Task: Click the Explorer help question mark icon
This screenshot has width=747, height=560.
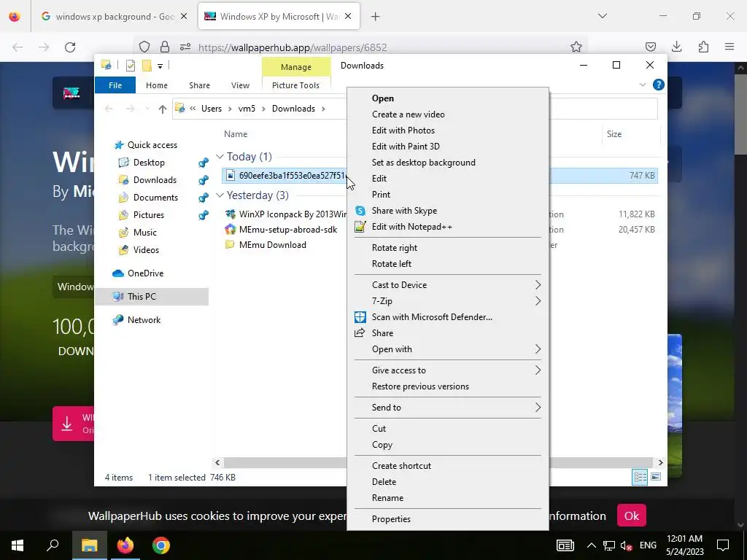Action: tap(659, 85)
